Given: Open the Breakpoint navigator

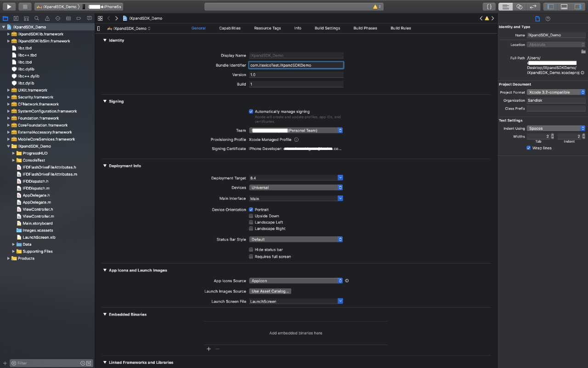Looking at the screenshot, I should click(79, 18).
